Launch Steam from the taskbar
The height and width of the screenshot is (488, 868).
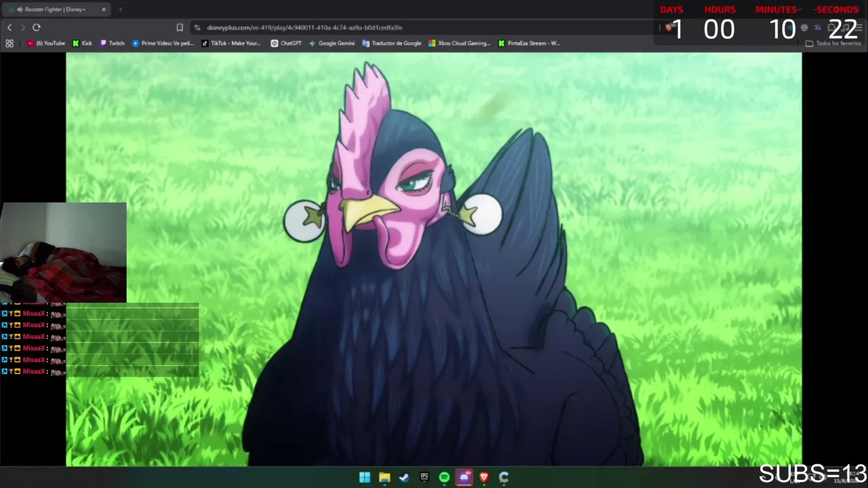click(x=404, y=477)
